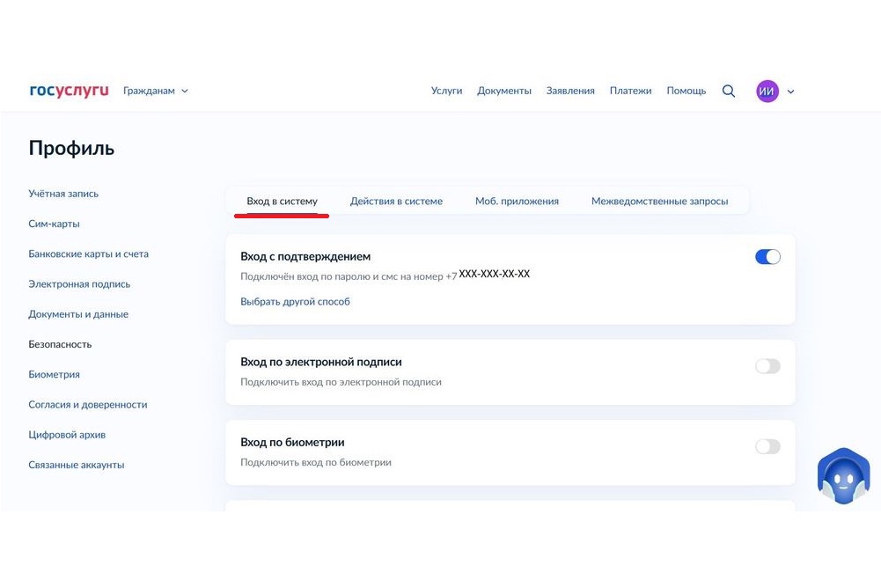Go to Платежи in the header

coord(630,91)
